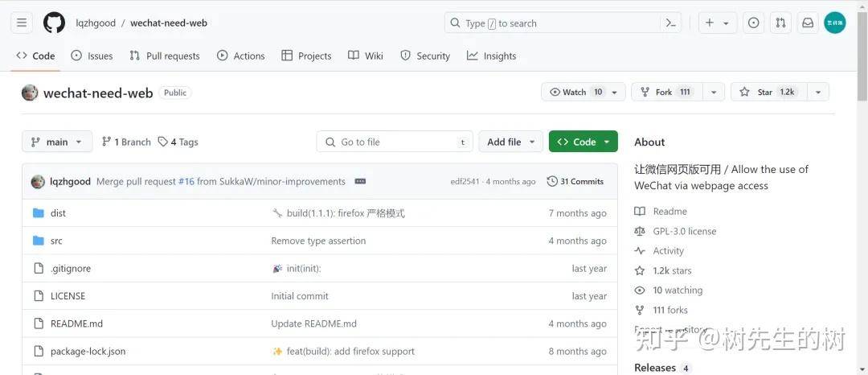This screenshot has height=375, width=868.
Task: Open the global pull requests icon in header
Action: tap(780, 23)
